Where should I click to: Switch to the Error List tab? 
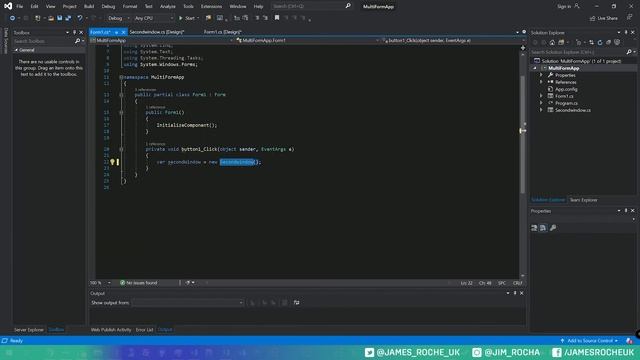[x=144, y=329]
